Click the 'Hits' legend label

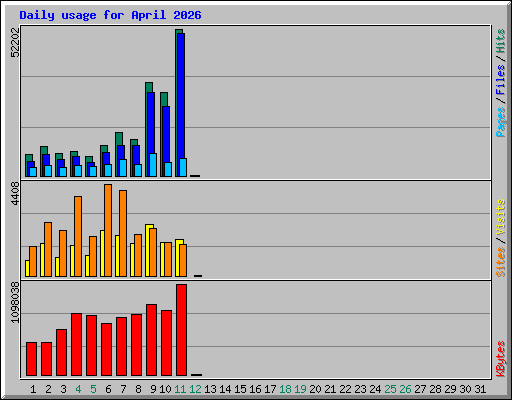pyautogui.click(x=500, y=41)
